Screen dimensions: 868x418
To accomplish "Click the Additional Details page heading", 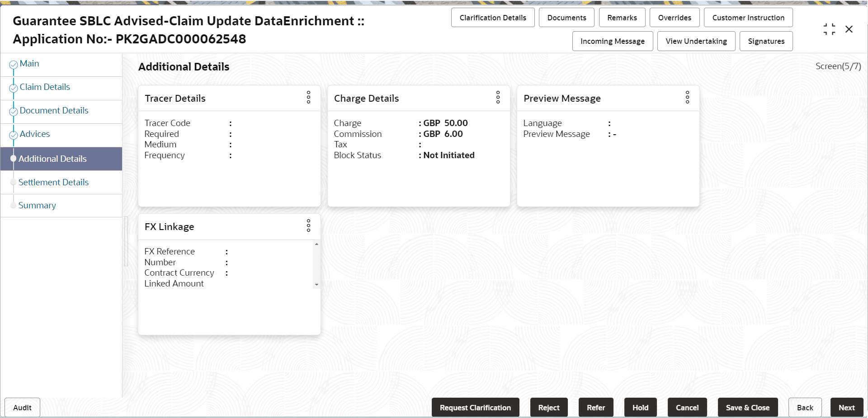I will [x=184, y=67].
